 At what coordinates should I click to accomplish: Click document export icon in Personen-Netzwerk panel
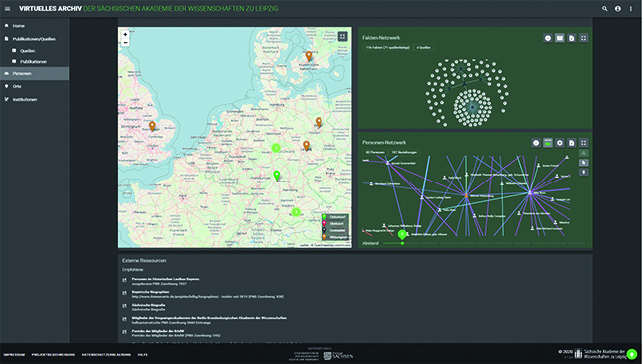click(571, 143)
